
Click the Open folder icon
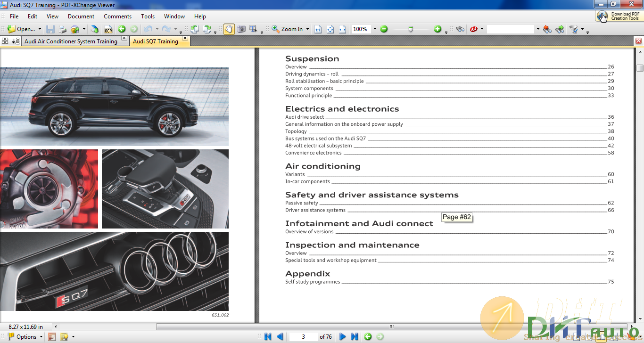(11, 29)
